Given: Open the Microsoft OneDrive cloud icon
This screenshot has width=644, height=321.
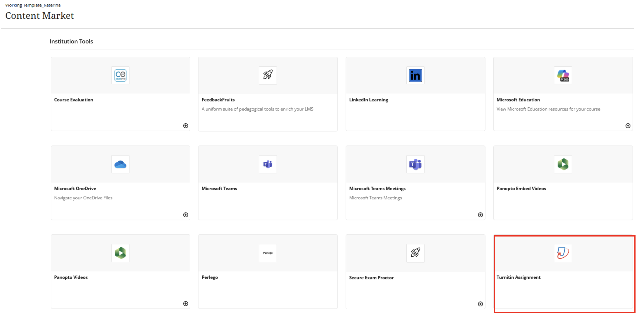Looking at the screenshot, I should (120, 164).
